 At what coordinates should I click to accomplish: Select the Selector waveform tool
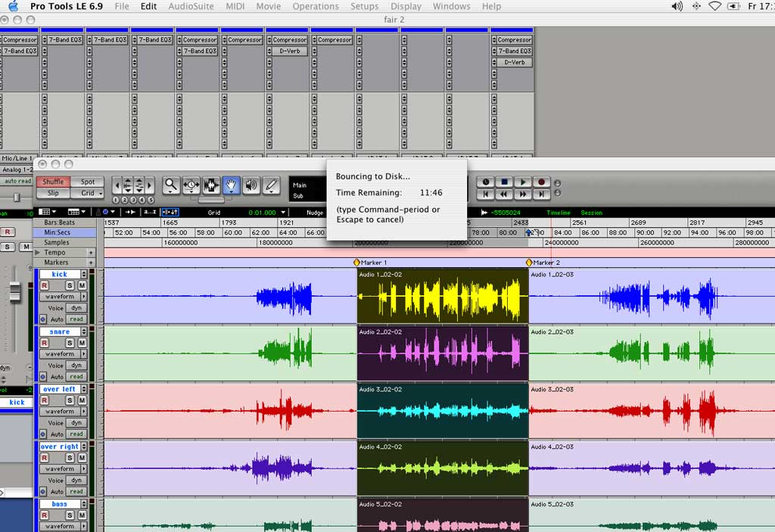point(211,185)
